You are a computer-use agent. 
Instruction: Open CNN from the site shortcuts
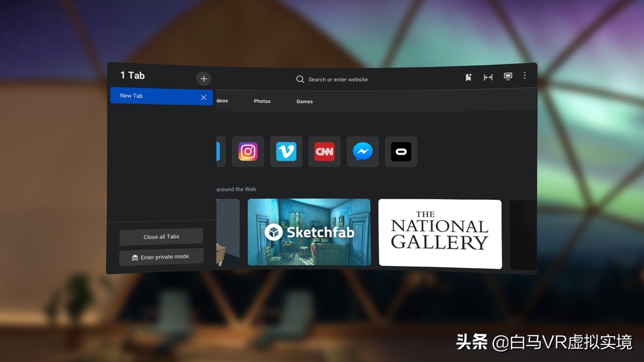pos(324,152)
